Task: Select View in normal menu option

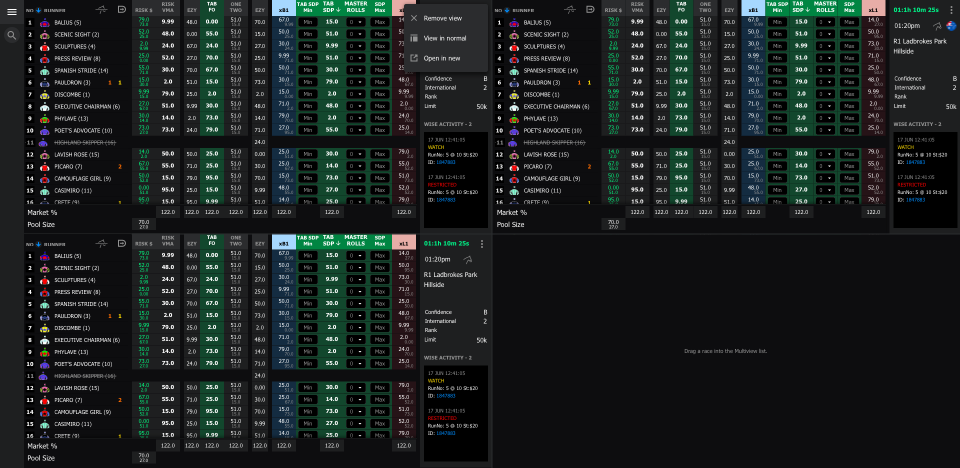Action: point(445,38)
